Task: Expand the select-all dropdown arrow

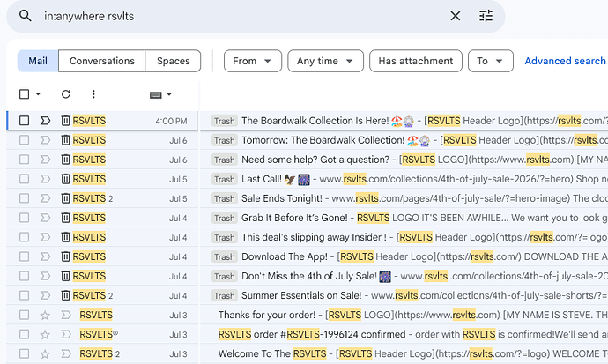Action: coord(38,94)
